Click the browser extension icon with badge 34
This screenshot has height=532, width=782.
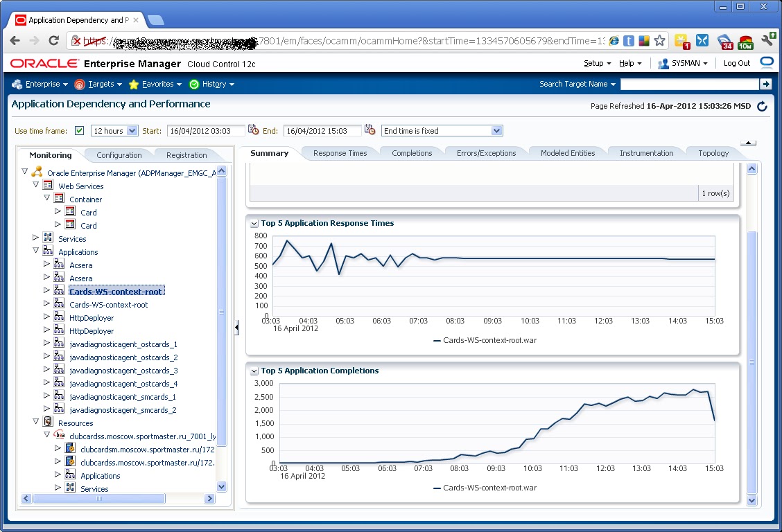[x=724, y=42]
